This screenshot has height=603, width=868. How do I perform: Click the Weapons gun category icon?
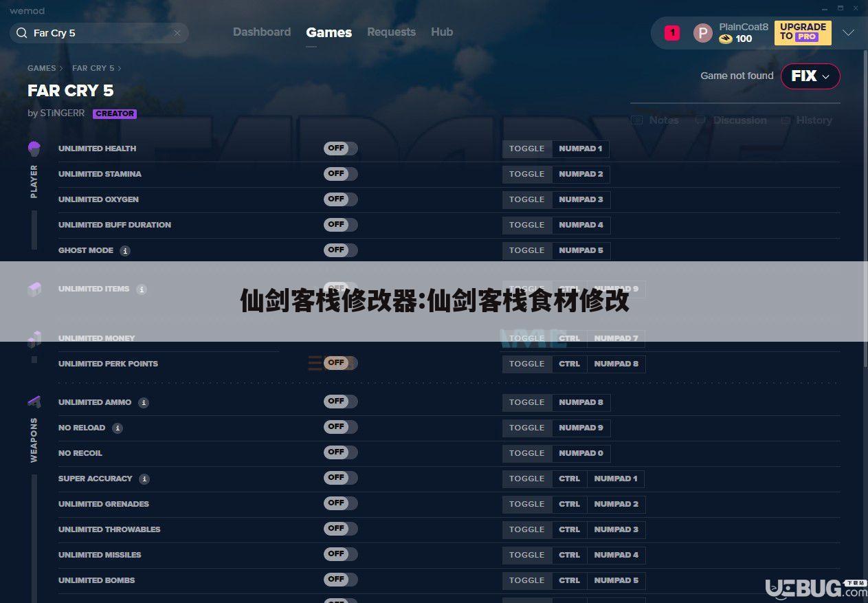pyautogui.click(x=34, y=402)
